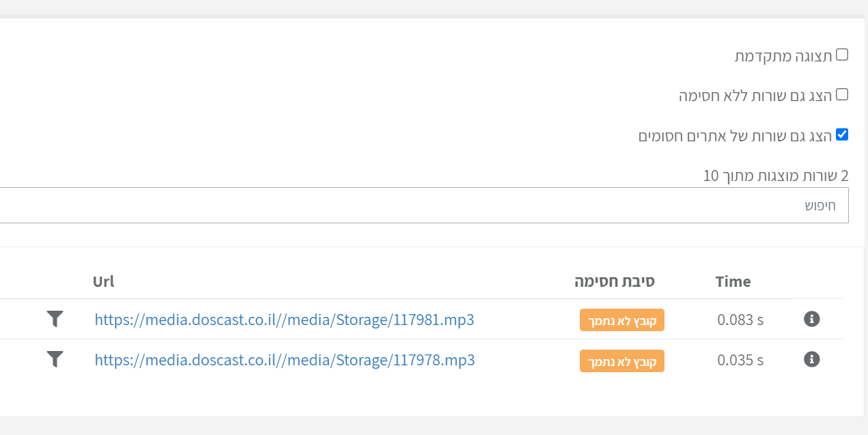Sort by the 'סיבת חסימה' column header
The width and height of the screenshot is (868, 435).
[x=615, y=281]
